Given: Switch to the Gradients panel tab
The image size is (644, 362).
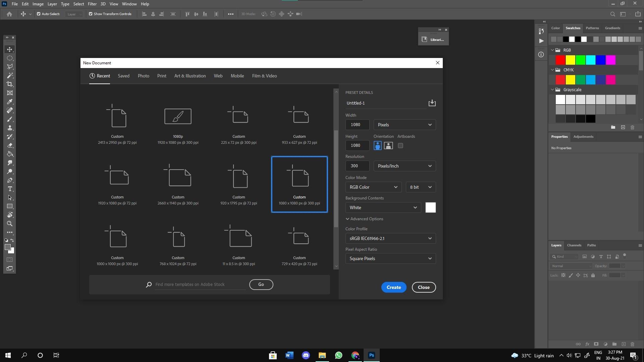Looking at the screenshot, I should (612, 28).
